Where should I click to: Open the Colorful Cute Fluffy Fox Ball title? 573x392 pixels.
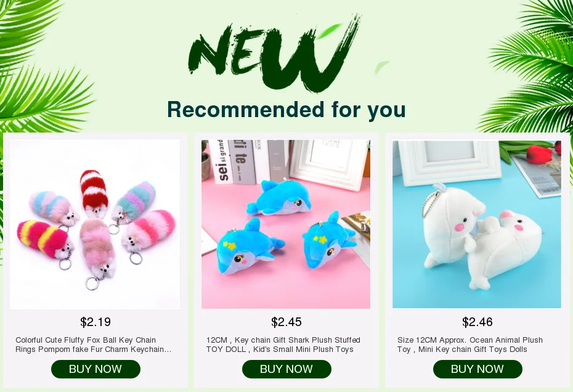click(94, 345)
